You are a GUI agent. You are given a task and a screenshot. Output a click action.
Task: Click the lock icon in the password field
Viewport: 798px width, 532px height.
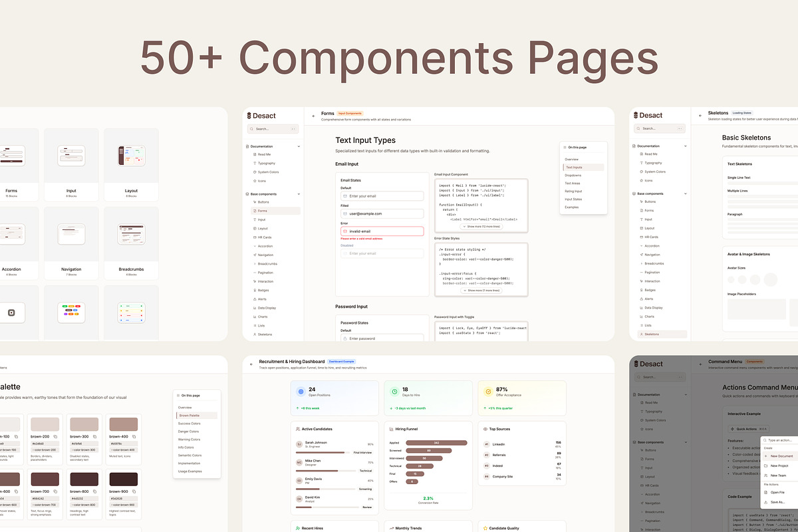pyautogui.click(x=344, y=339)
